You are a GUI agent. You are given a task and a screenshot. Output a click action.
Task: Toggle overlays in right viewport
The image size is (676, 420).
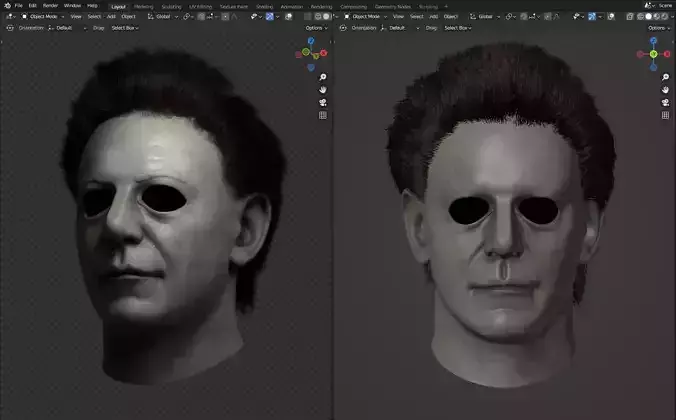[611, 16]
